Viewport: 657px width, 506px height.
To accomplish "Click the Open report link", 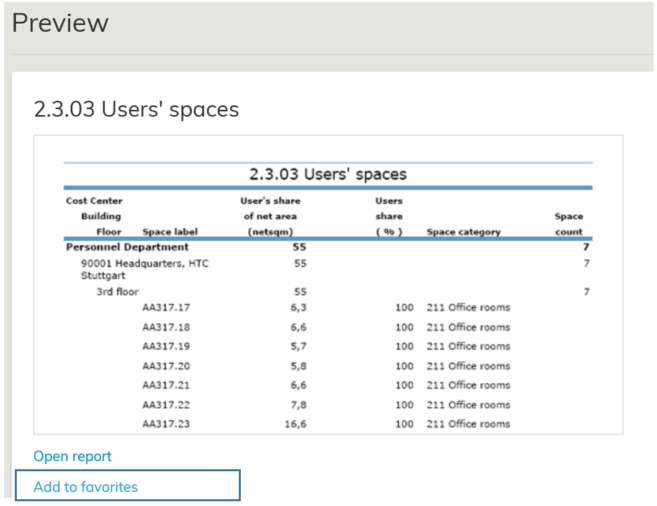I will pyautogui.click(x=72, y=456).
